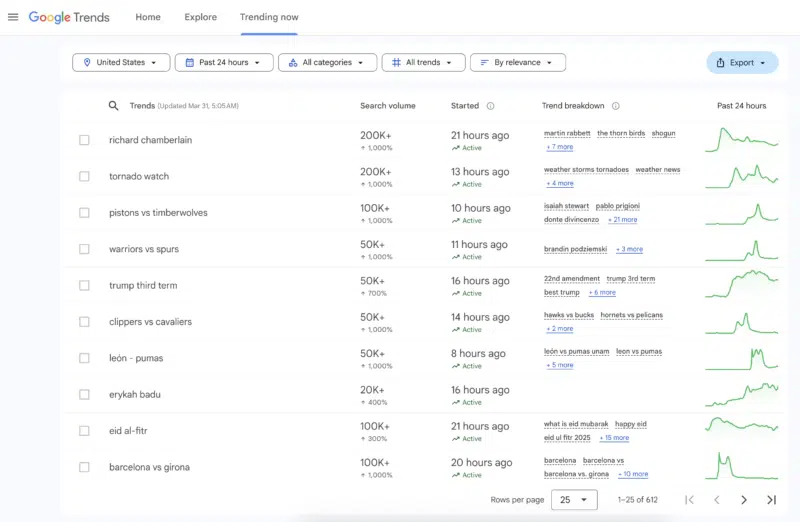800x522 pixels.
Task: Click the pablo prigioni breakdown term
Action: coord(617,206)
